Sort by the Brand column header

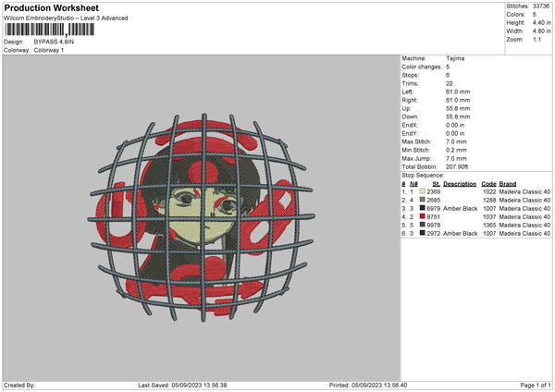507,183
